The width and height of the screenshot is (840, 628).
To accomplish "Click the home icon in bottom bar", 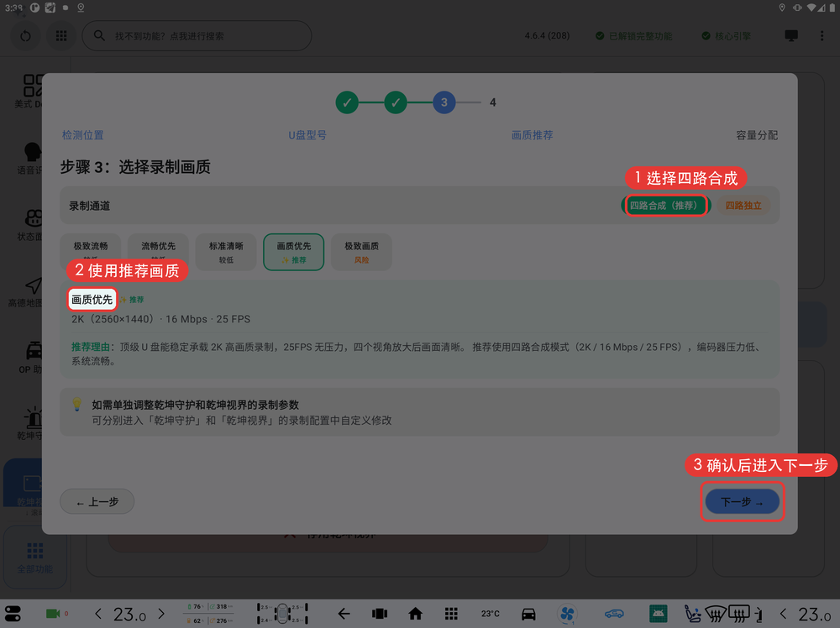I will coord(415,614).
